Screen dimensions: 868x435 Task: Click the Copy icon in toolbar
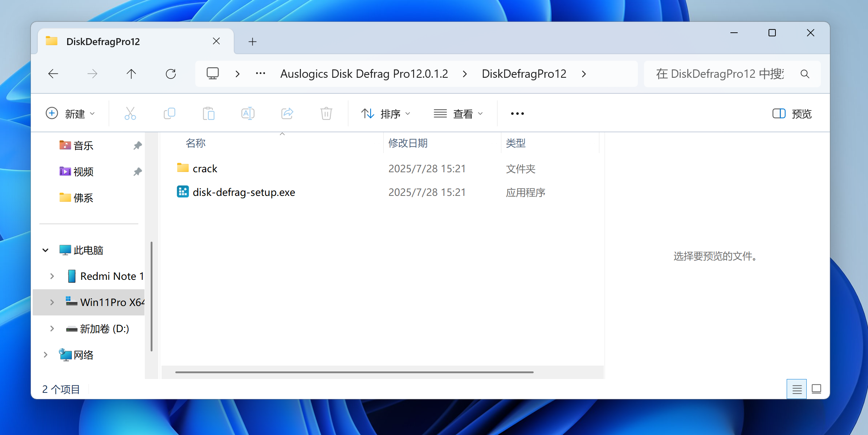[x=170, y=114]
